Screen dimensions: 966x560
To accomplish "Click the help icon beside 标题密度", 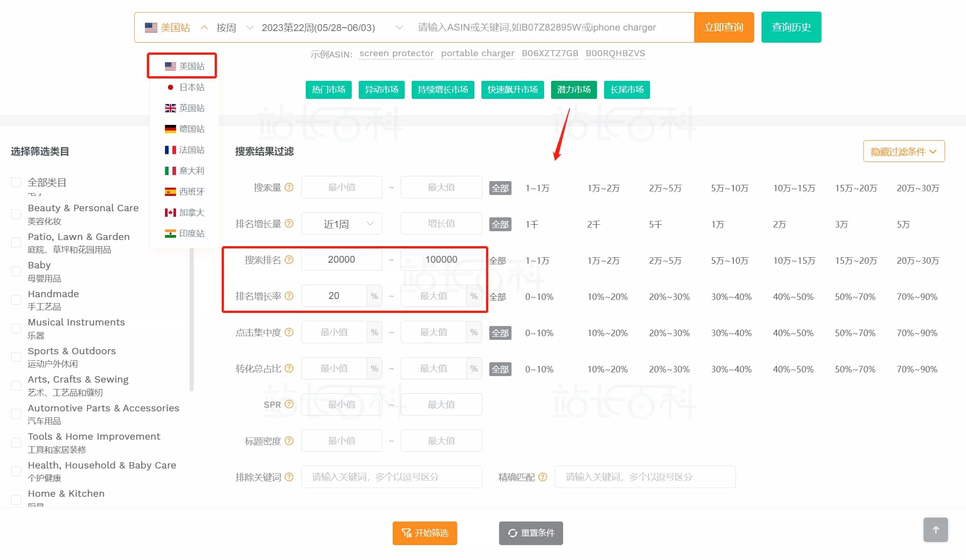I will [289, 441].
